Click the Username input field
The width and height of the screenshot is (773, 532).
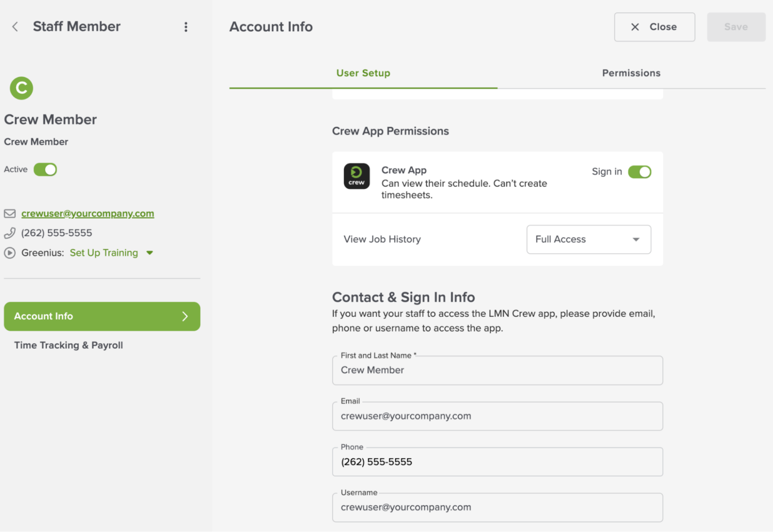tap(497, 507)
